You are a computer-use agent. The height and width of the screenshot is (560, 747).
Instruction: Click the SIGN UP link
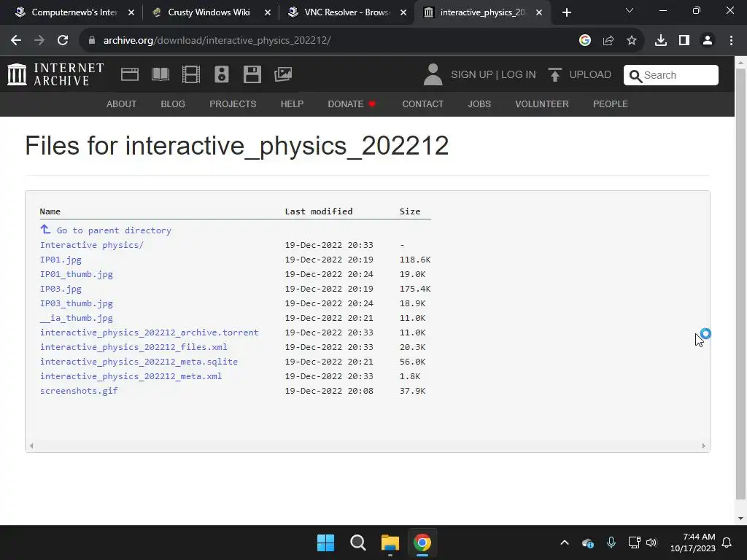click(472, 75)
